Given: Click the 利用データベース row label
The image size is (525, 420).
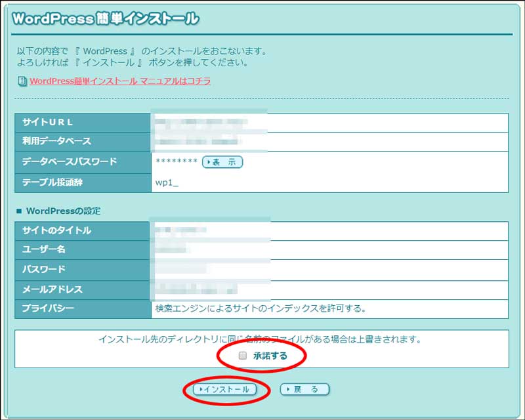Looking at the screenshot, I should pos(57,142).
